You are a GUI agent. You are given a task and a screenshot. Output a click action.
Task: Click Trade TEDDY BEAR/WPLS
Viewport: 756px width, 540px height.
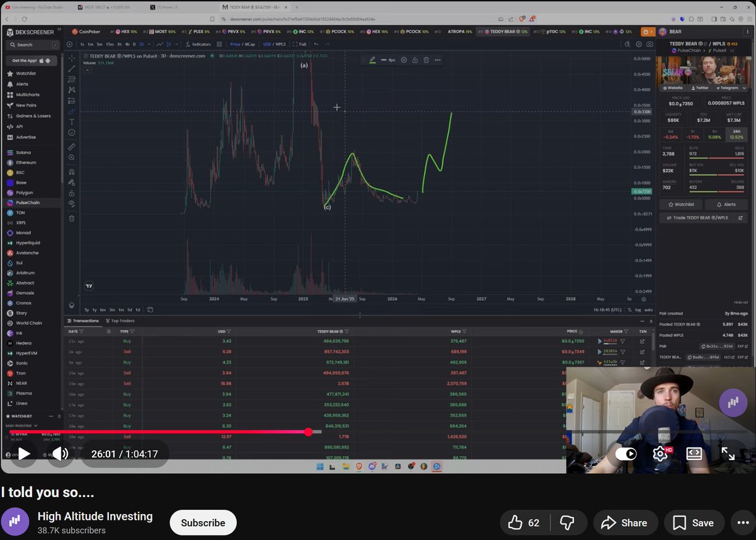[703, 218]
